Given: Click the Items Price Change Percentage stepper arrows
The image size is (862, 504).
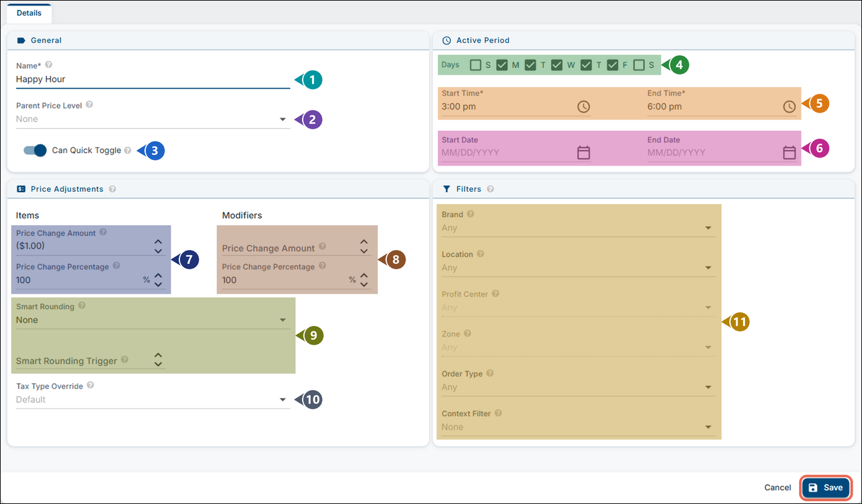Looking at the screenshot, I should 158,280.
